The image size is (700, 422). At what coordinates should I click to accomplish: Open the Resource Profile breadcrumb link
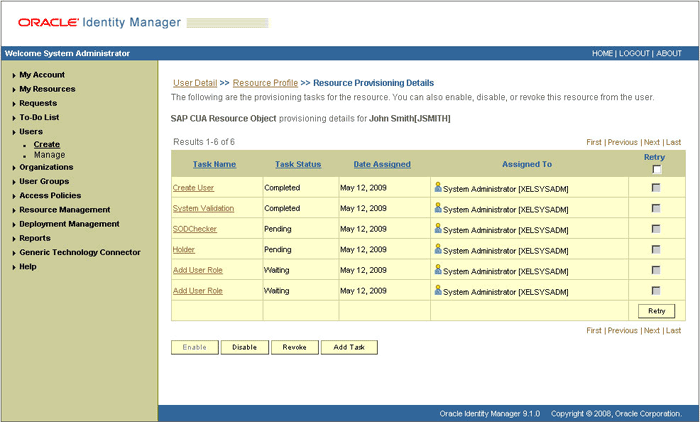click(x=265, y=83)
